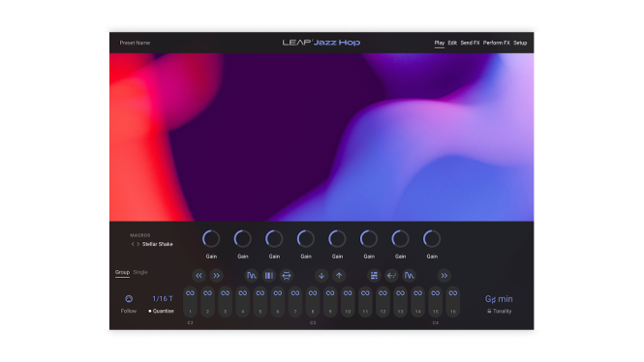
Task: Trigger loop key 8
Action: tap(313, 302)
